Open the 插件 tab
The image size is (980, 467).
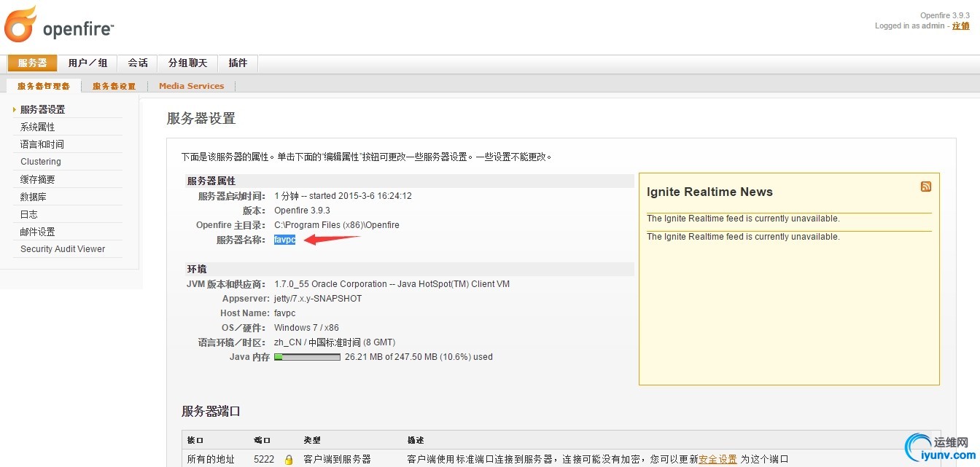pos(238,63)
